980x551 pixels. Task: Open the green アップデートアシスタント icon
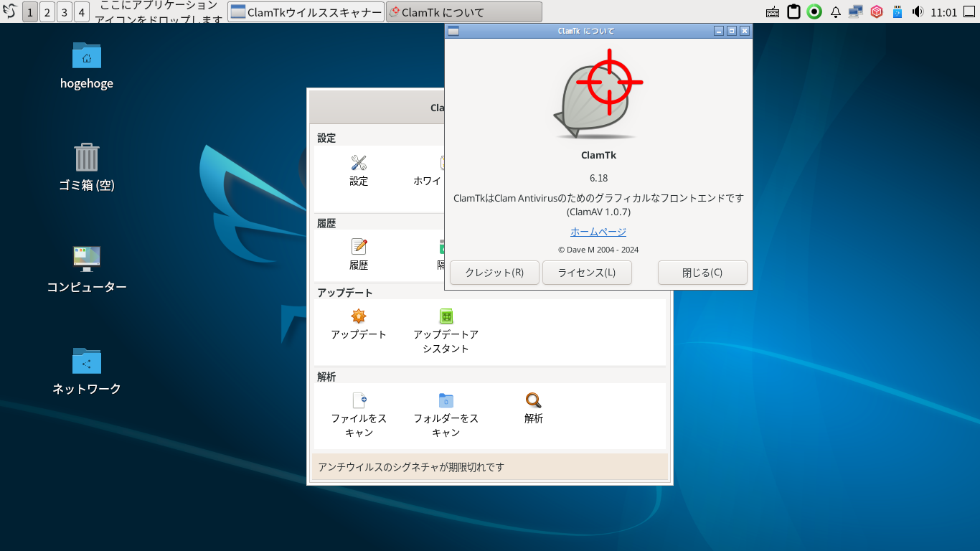click(446, 316)
